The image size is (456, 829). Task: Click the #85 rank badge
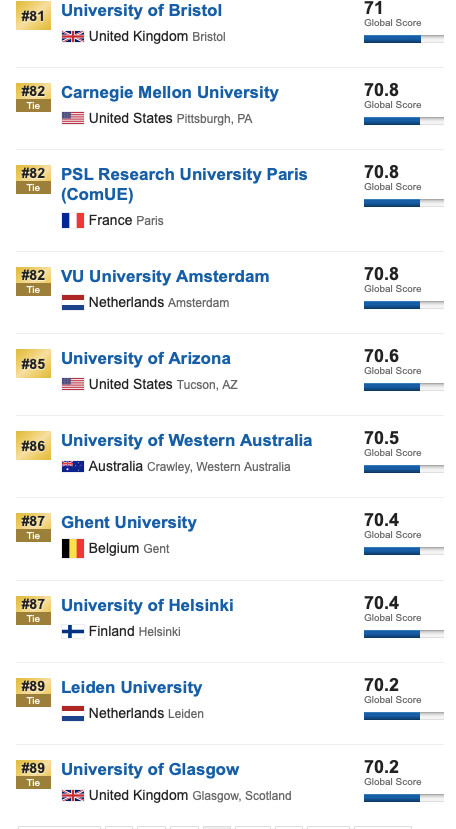tap(33, 364)
